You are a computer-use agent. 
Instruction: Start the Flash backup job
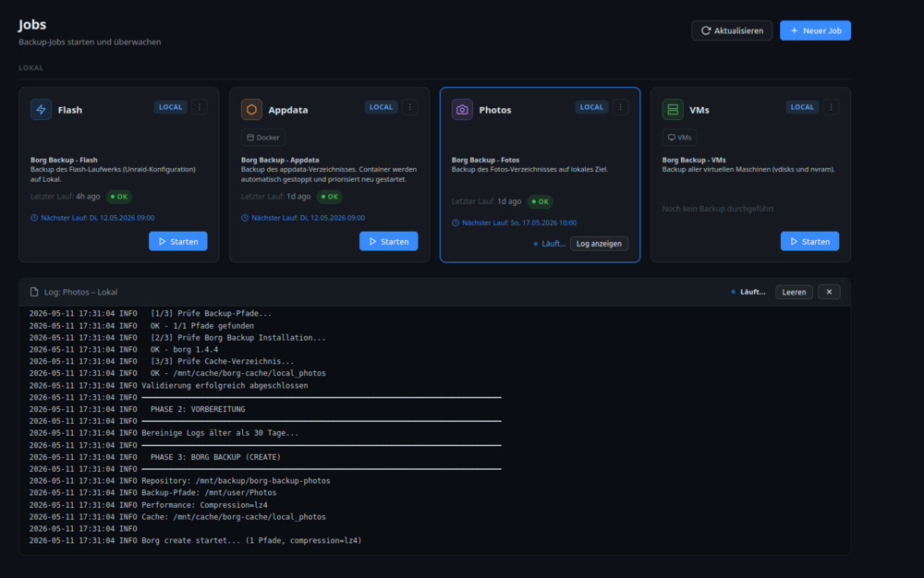point(178,241)
